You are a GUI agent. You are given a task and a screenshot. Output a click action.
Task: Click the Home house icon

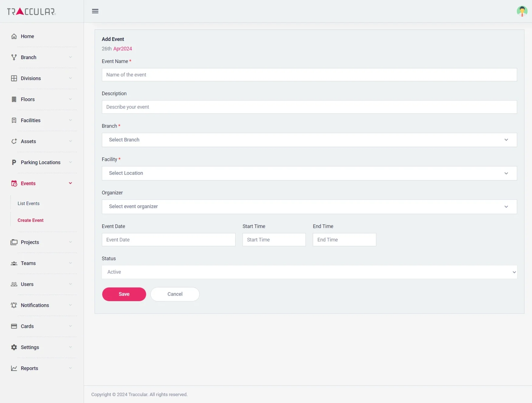[x=14, y=36]
